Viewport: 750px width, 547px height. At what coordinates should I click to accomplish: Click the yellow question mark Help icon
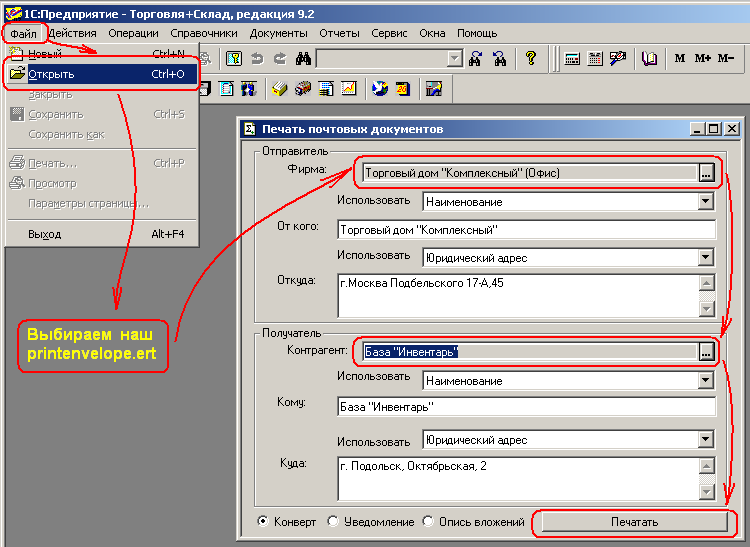pyautogui.click(x=530, y=58)
